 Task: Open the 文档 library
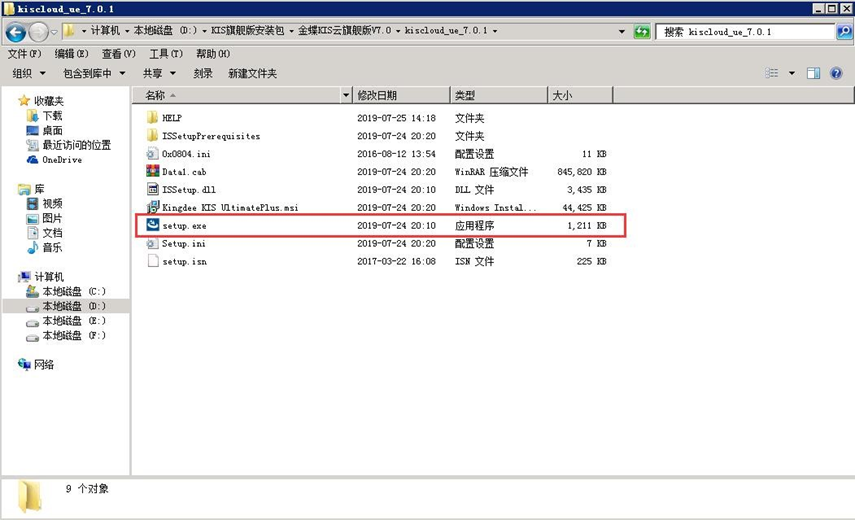pyautogui.click(x=52, y=233)
